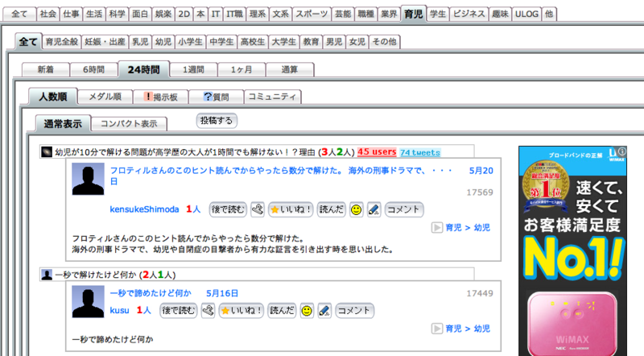The height and width of the screenshot is (356, 644).
Task: Go to the 2D category tab
Action: tap(184, 14)
